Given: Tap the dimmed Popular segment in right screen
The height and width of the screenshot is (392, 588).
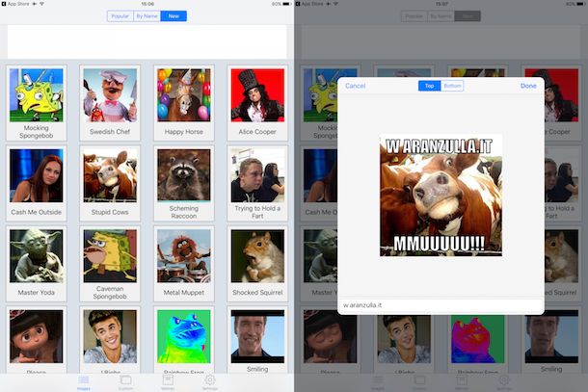Looking at the screenshot, I should (x=414, y=16).
